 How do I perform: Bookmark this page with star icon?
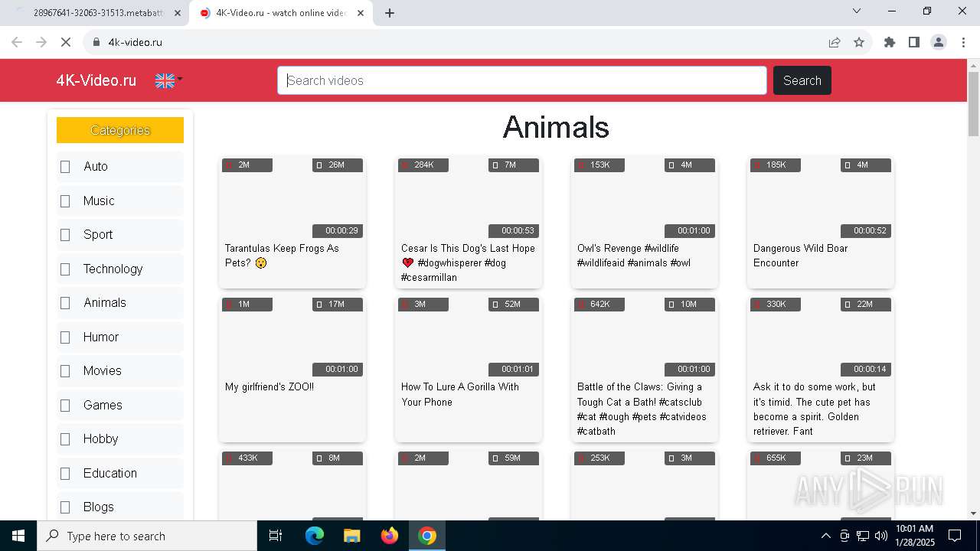tap(859, 42)
